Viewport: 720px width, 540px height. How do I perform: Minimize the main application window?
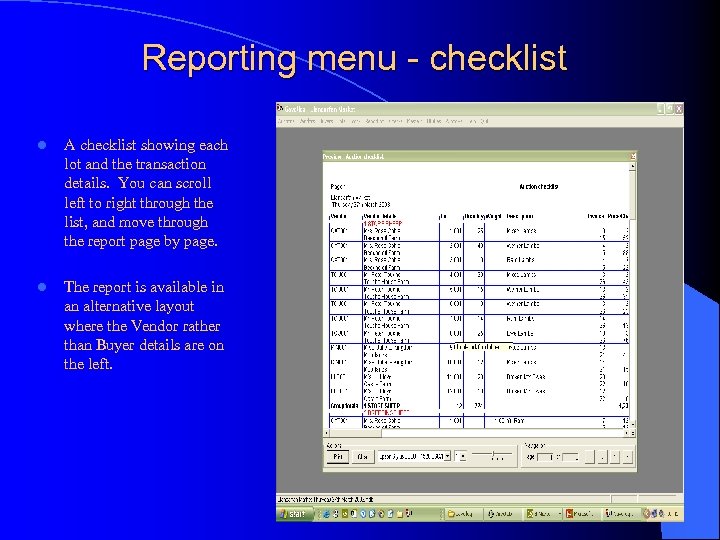661,109
